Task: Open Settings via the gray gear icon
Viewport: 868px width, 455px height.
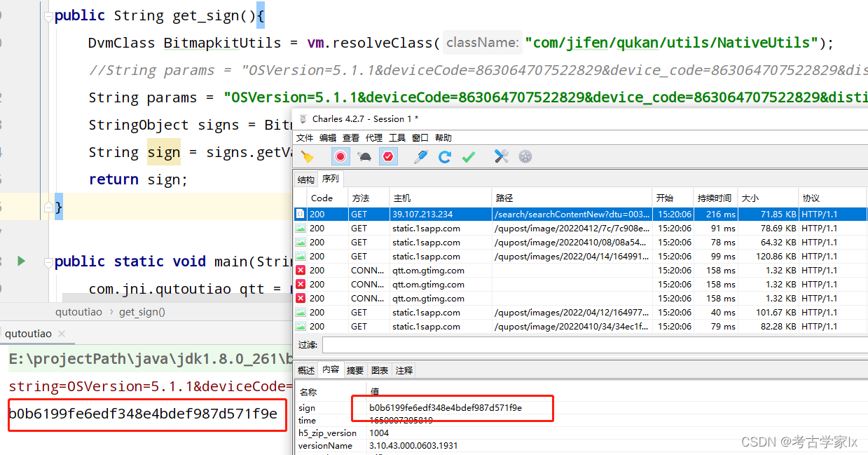Action: (x=525, y=157)
